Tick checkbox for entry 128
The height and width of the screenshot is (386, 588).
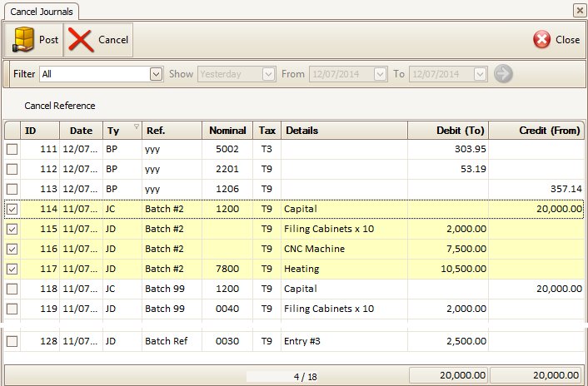(x=12, y=341)
